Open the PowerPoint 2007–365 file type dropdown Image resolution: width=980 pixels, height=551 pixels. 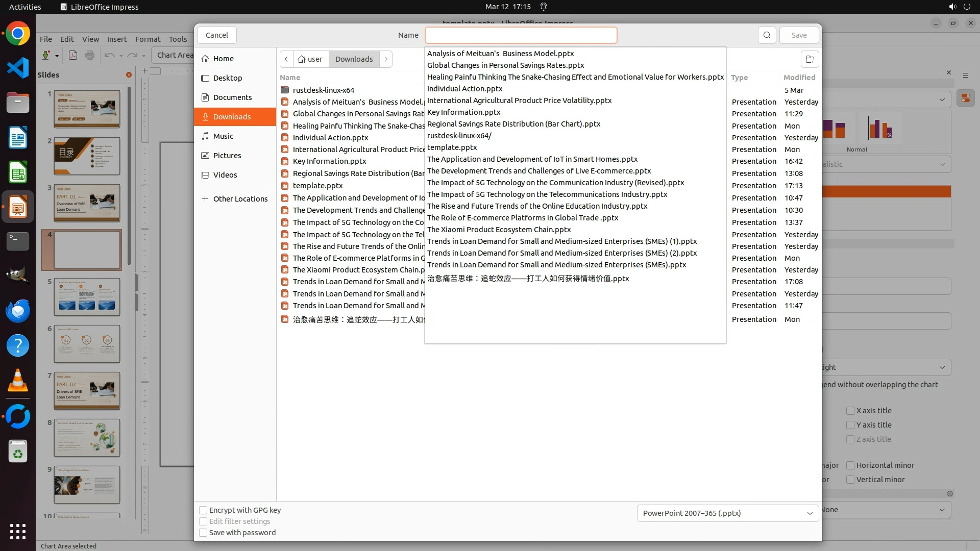click(727, 513)
